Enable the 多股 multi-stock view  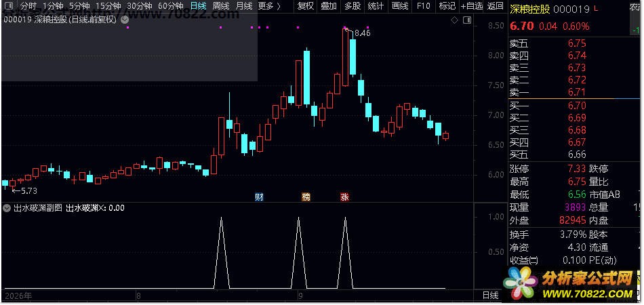pos(353,5)
